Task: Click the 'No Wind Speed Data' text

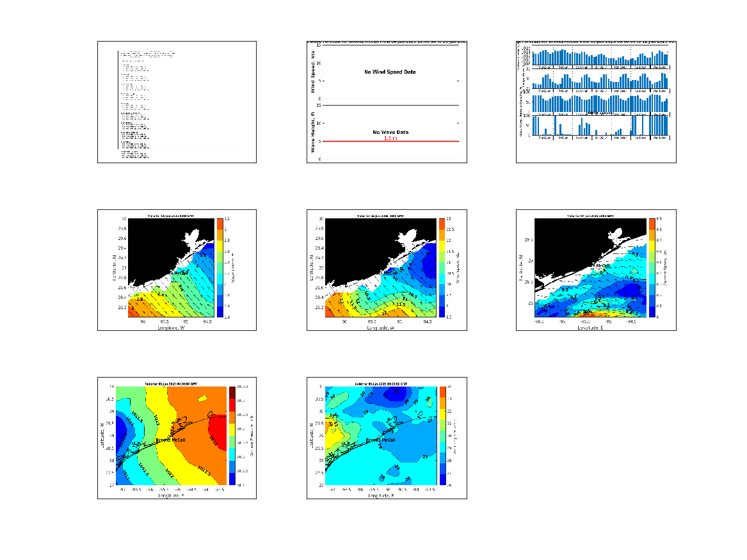Action: point(390,72)
